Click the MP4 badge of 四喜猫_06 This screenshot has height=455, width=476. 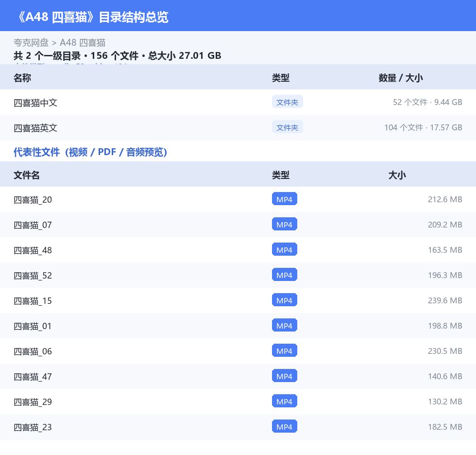click(285, 350)
